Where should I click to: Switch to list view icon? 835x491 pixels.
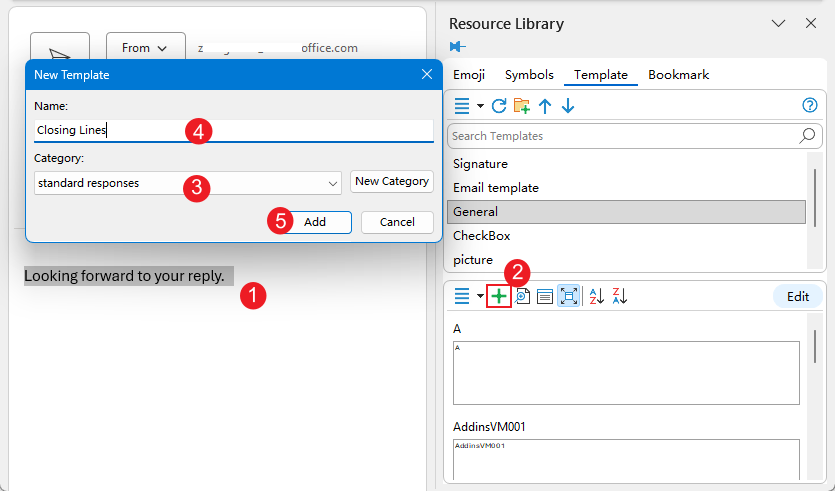(545, 297)
